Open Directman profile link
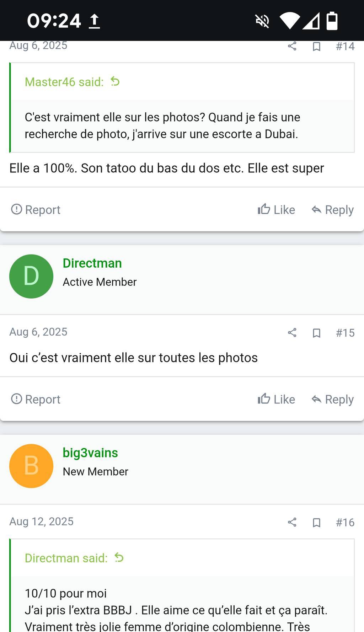This screenshot has height=632, width=364. (92, 263)
